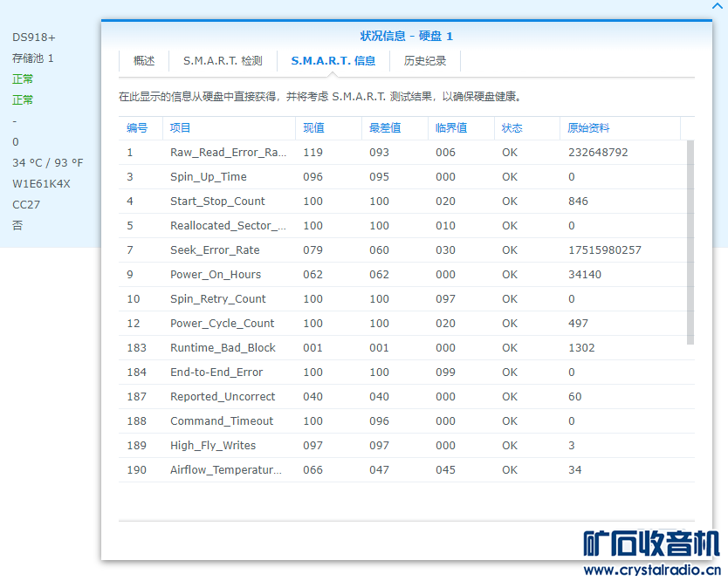The image size is (728, 581).
Task: Select the Start_Stop_Count row
Action: click(402, 202)
